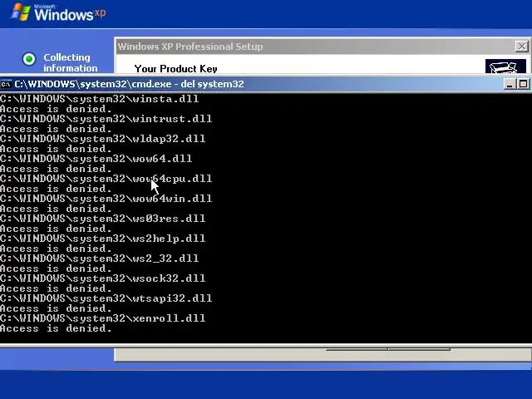Image resolution: width=532 pixels, height=399 pixels.
Task: Click the winsta.dll path line
Action: (100, 99)
